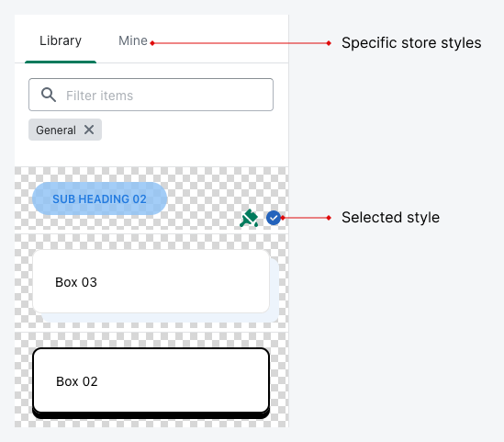Click the green paint brush apply icon
Viewport: 504px width, 442px height.
[249, 219]
